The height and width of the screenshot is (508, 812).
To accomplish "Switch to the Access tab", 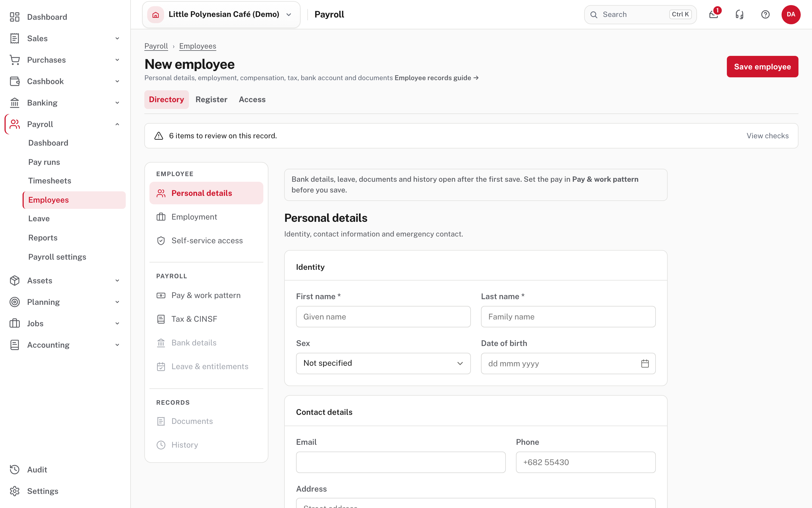I will coord(252,99).
